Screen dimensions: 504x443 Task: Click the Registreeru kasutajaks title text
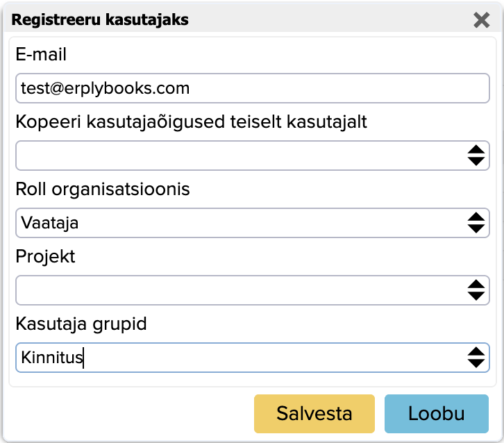tap(100, 19)
